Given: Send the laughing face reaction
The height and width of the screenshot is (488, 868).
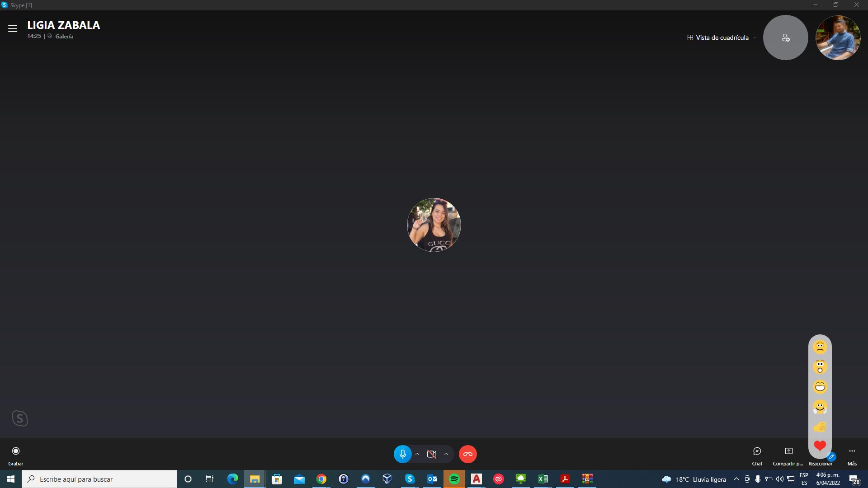Looking at the screenshot, I should (x=820, y=387).
